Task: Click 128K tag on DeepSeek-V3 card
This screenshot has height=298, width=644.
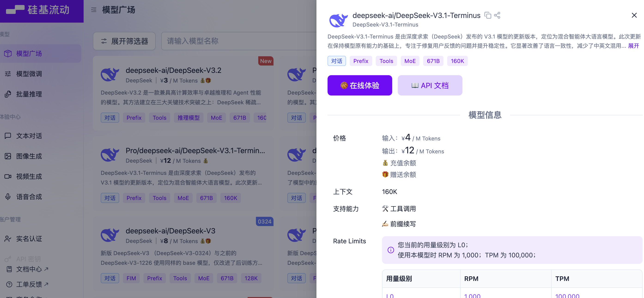Action: click(x=251, y=278)
